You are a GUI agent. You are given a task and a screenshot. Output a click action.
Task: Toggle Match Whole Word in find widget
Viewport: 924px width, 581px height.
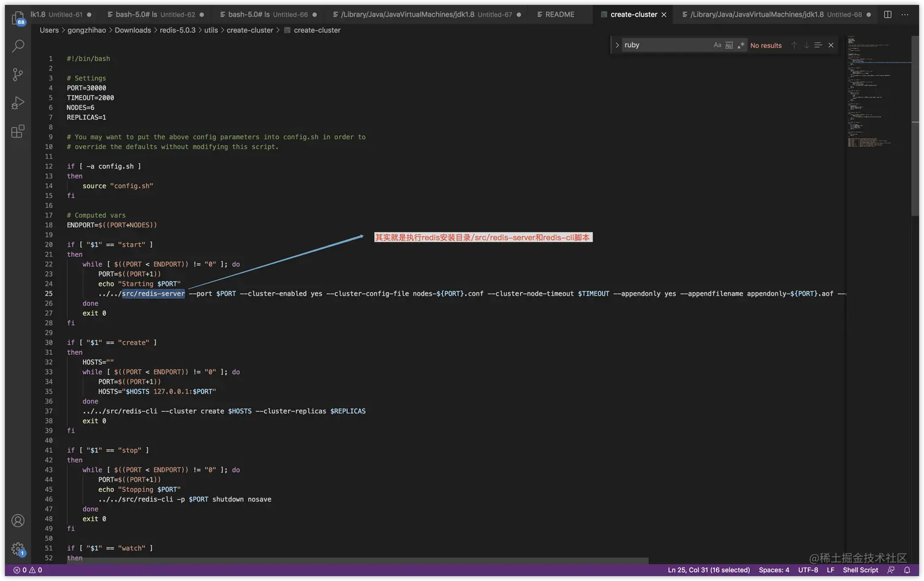pyautogui.click(x=729, y=45)
